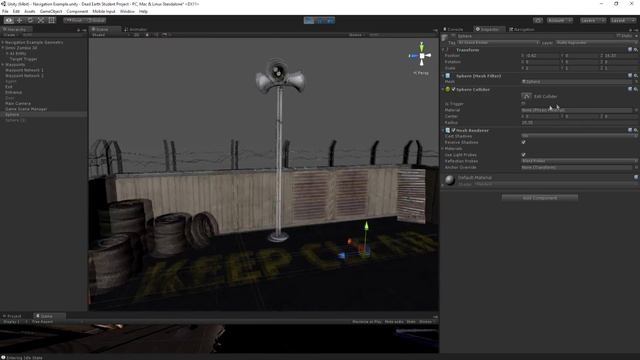Select Main Camera in Hierarchy

[x=18, y=103]
